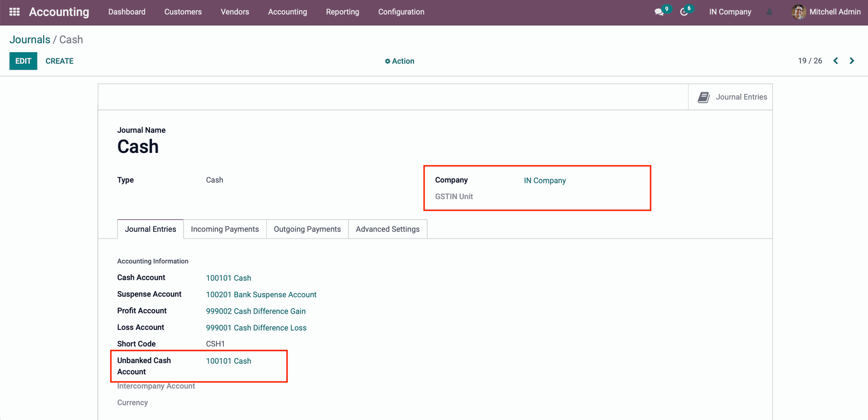
Task: Click the bug debug icon in navbar
Action: click(769, 12)
